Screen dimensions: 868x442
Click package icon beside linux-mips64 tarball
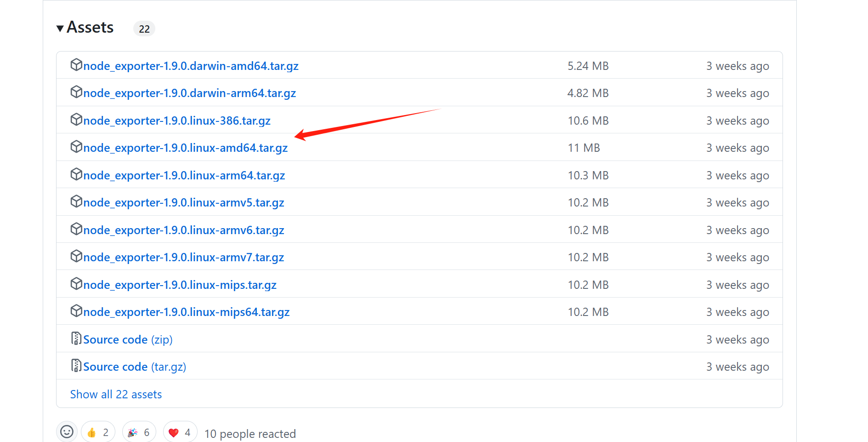tap(76, 311)
